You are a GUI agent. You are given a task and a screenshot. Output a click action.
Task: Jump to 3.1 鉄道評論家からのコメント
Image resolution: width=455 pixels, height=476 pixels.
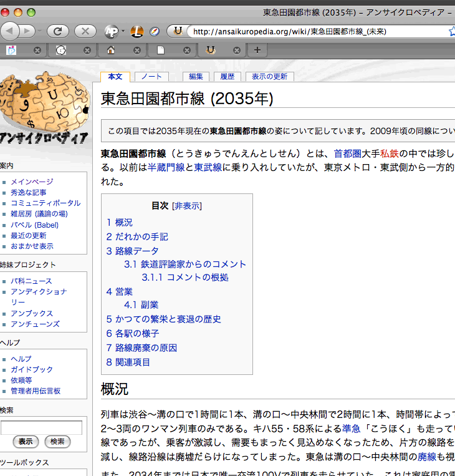click(x=185, y=264)
